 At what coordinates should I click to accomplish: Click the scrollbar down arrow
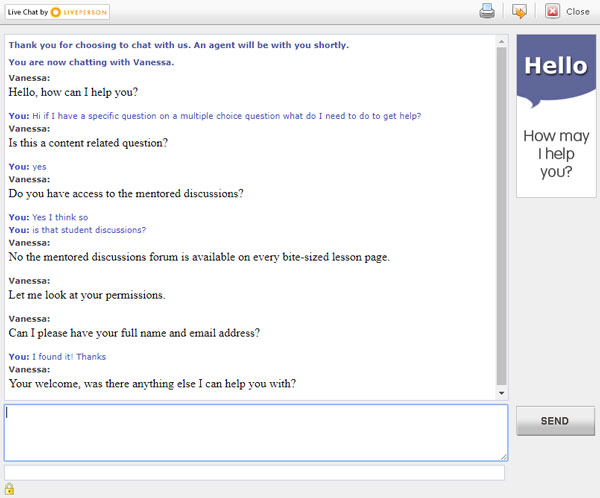[501, 393]
